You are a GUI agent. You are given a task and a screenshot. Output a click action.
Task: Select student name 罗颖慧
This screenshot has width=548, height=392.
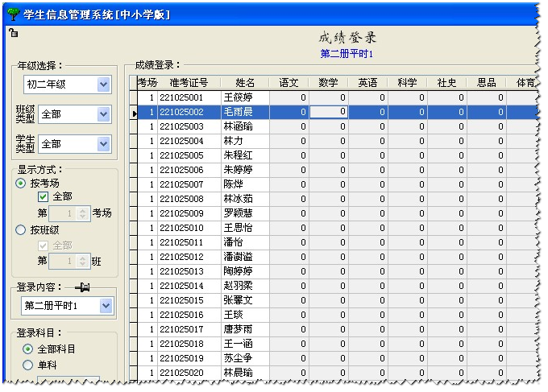click(x=238, y=213)
